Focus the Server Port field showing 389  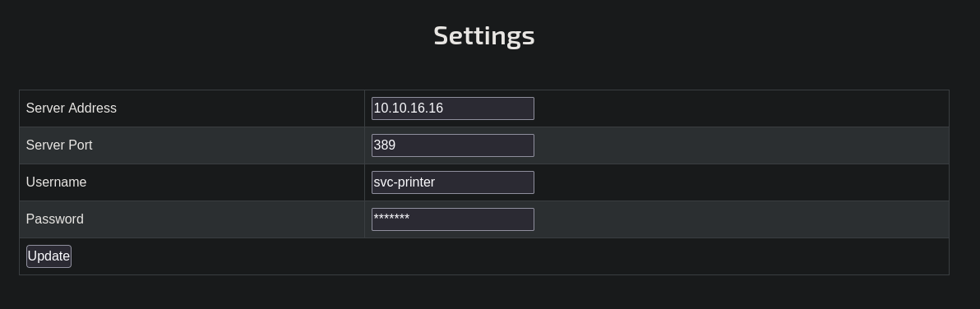(452, 145)
